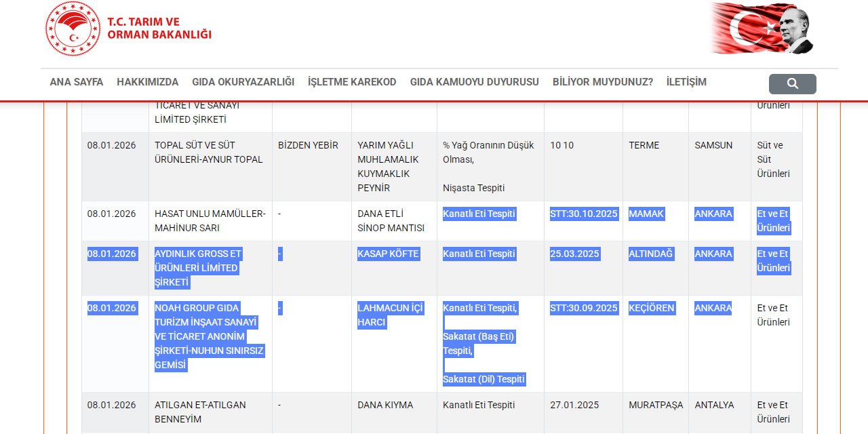The image size is (868, 434).
Task: Click the magnifier search icon button
Action: coord(792,84)
